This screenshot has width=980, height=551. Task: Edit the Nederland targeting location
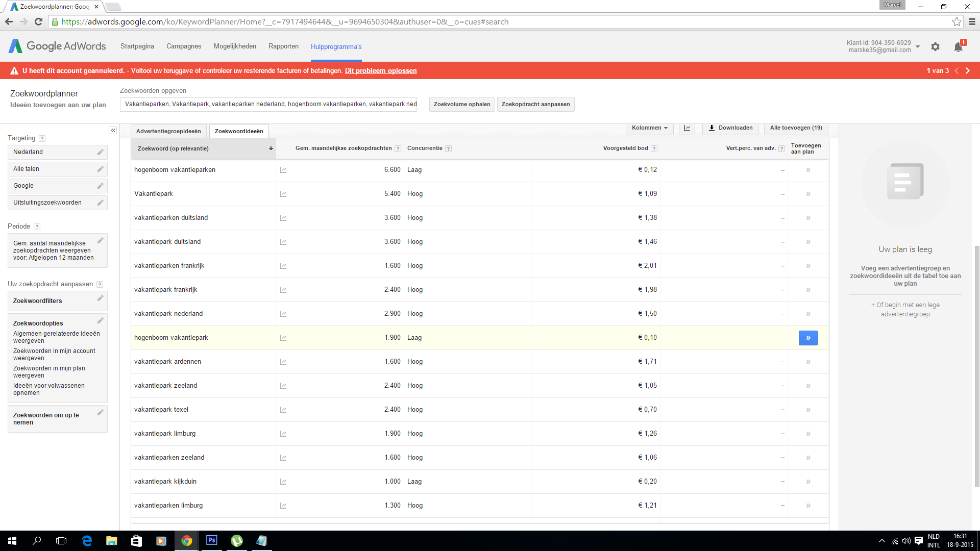[x=101, y=152]
